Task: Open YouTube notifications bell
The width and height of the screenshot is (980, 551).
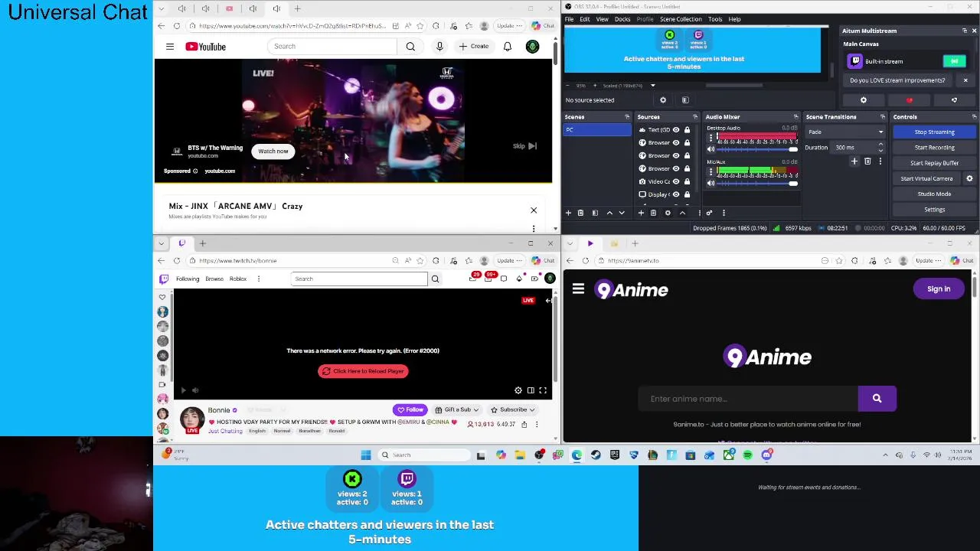Action: [x=507, y=47]
